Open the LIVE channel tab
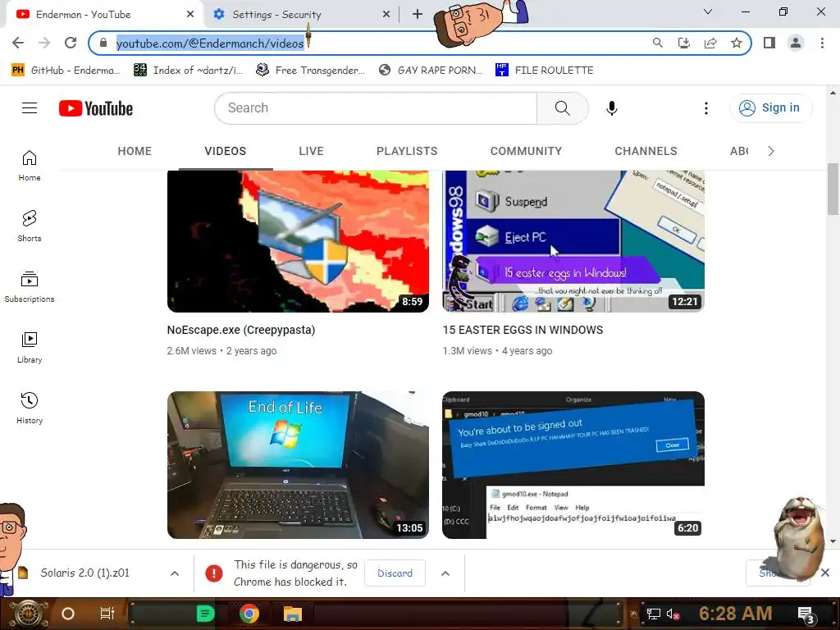The width and height of the screenshot is (840, 630). 311,151
